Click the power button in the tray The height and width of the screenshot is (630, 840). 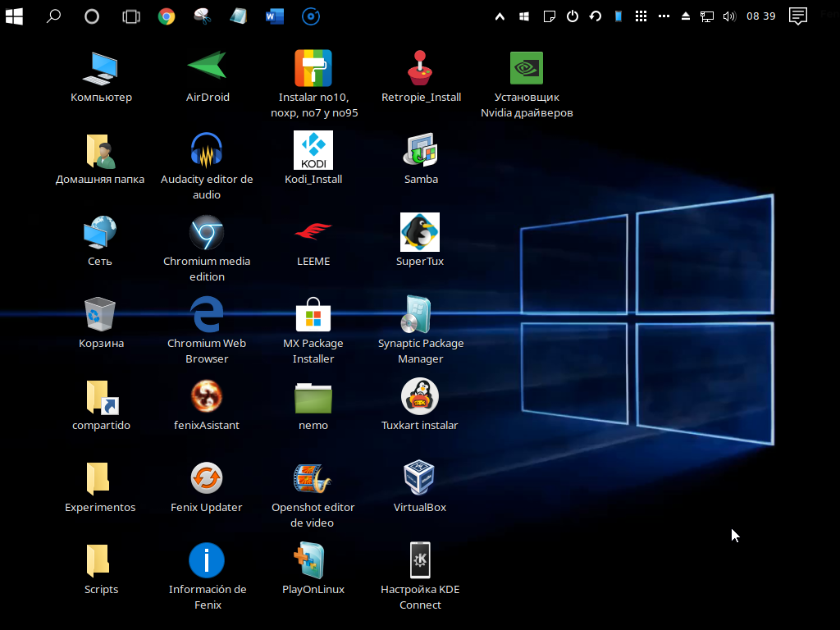pyautogui.click(x=572, y=16)
